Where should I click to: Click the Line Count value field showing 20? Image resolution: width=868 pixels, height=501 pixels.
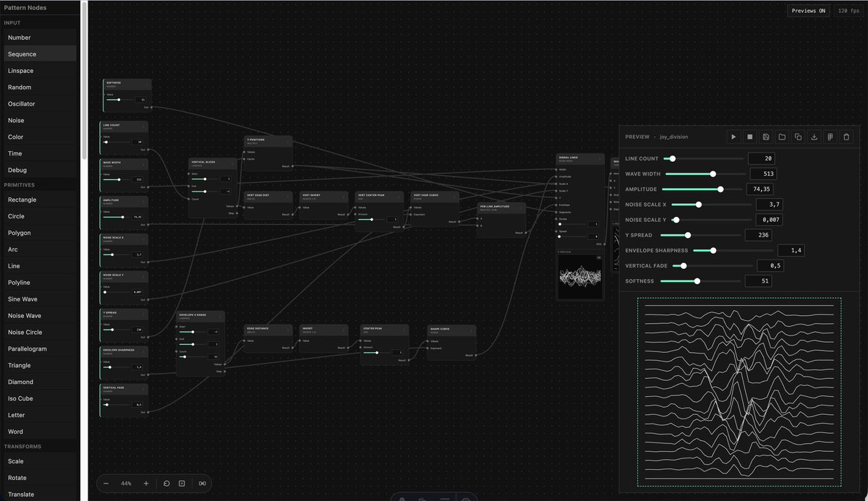pos(762,158)
